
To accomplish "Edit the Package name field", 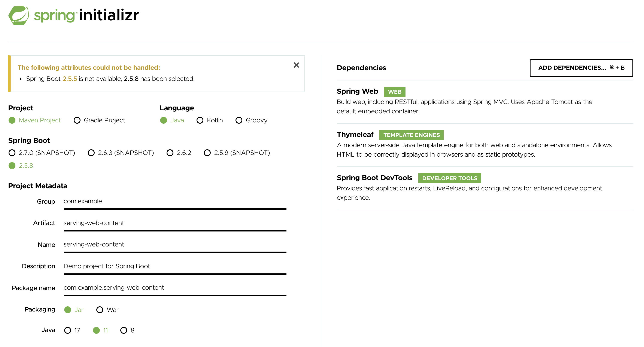I will point(175,288).
